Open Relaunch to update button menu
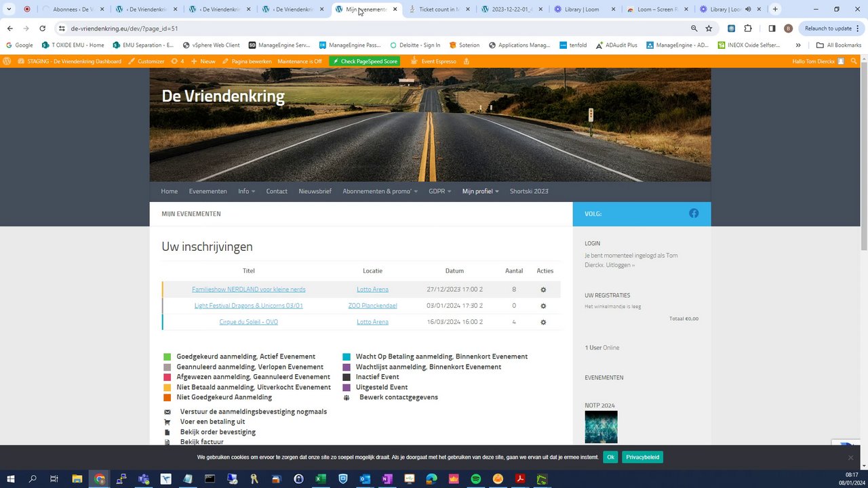The image size is (868, 488). 832,28
